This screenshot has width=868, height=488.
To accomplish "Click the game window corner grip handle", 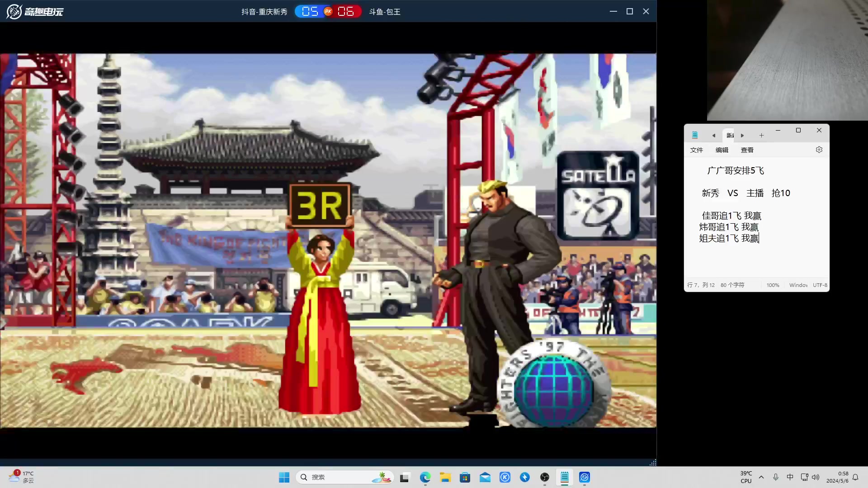I will 653,462.
